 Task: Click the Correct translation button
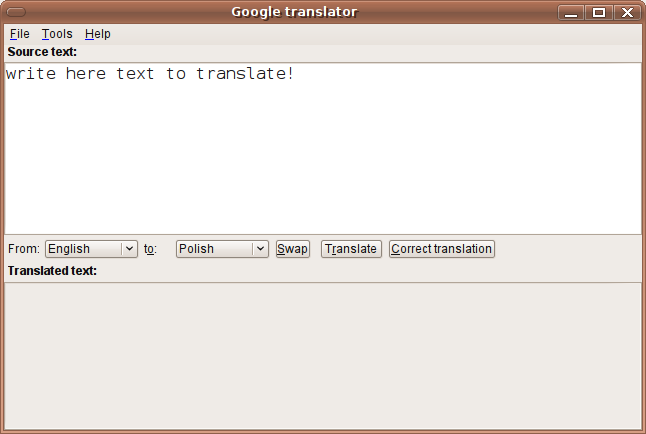(442, 249)
